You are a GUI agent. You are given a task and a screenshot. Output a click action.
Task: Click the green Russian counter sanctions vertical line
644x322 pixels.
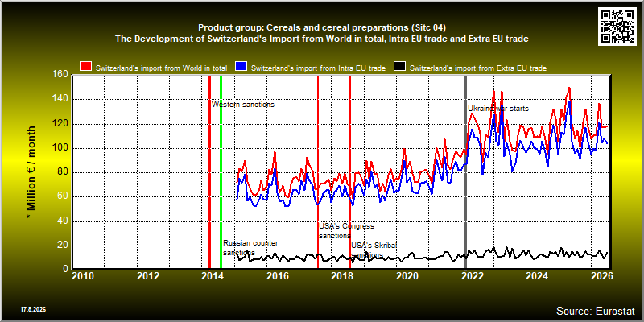click(x=221, y=172)
